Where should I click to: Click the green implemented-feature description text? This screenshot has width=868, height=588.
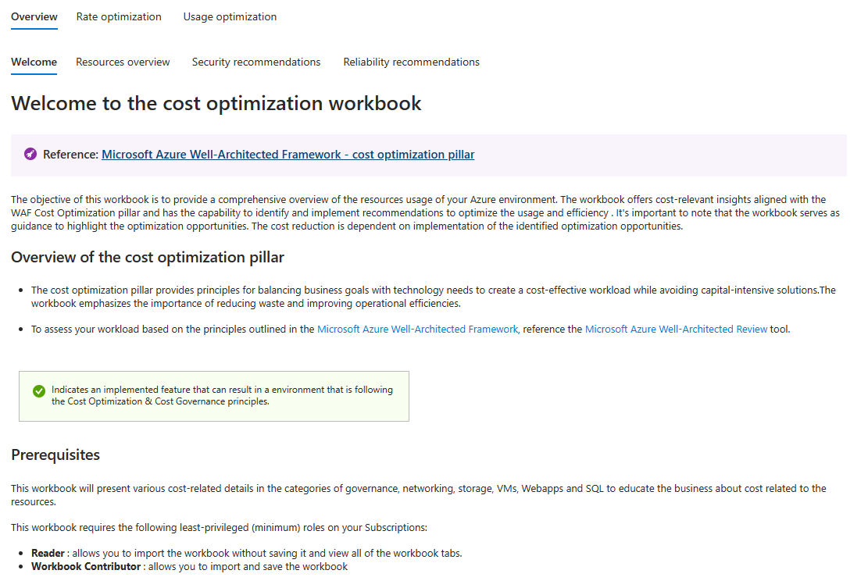222,396
